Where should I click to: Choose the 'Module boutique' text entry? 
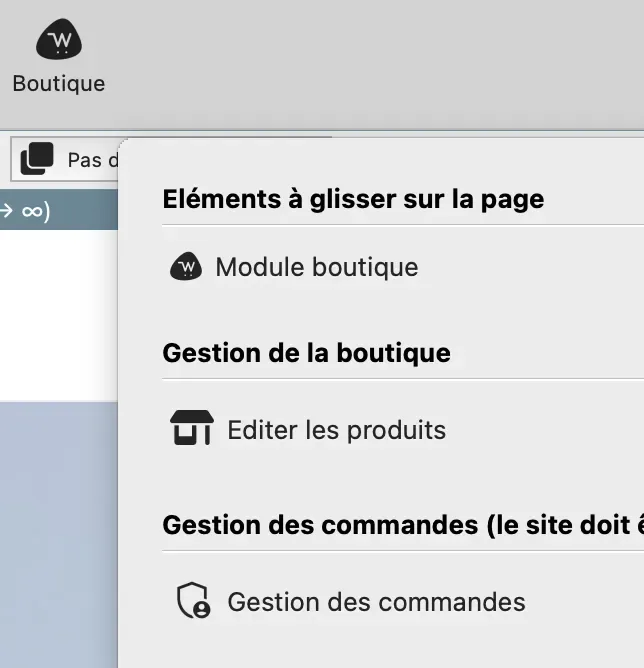click(x=316, y=267)
